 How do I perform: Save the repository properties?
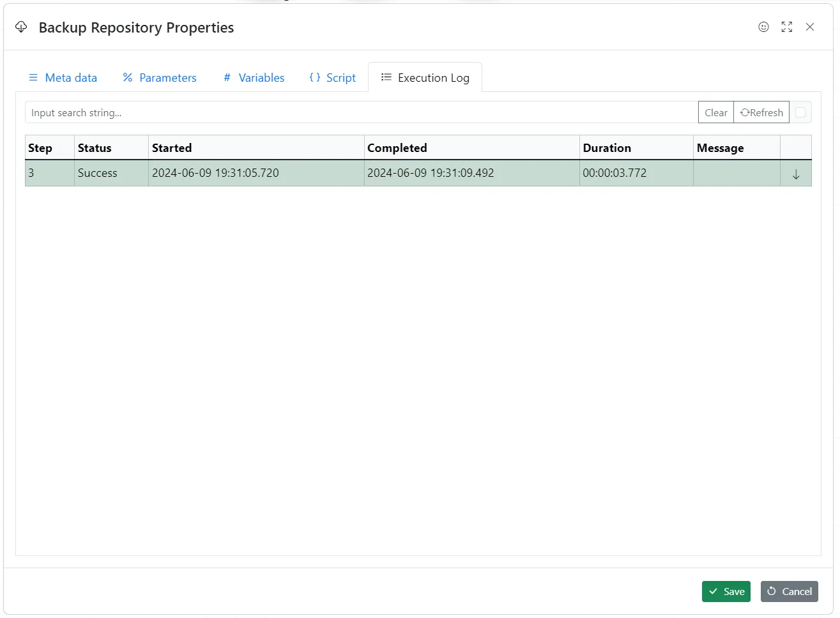tap(726, 592)
